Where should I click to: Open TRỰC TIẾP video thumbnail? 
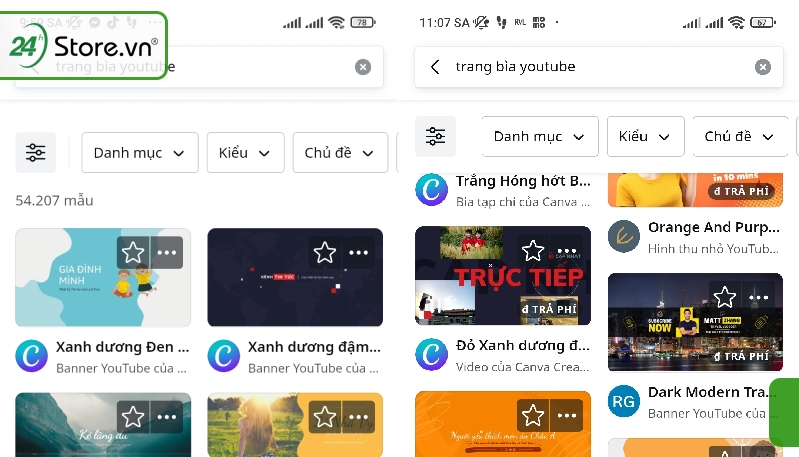[503, 276]
